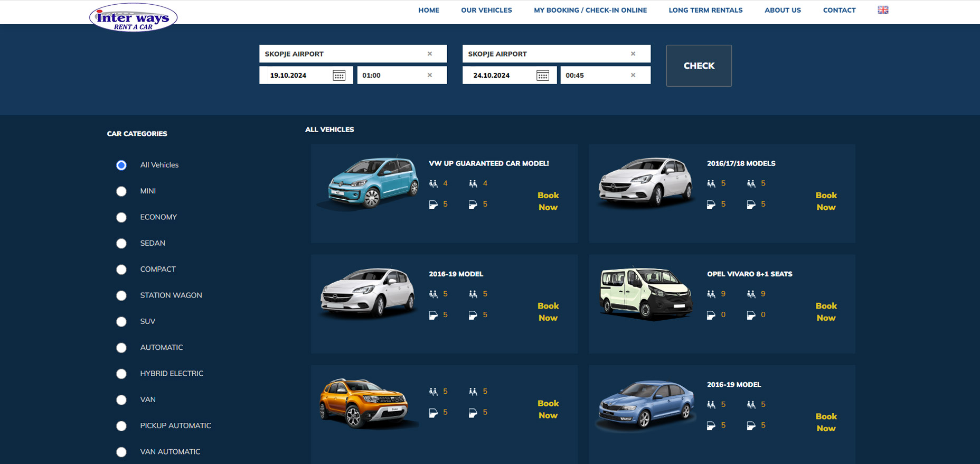Open MY BOOKING / CHECK-IN ONLINE page

[590, 10]
